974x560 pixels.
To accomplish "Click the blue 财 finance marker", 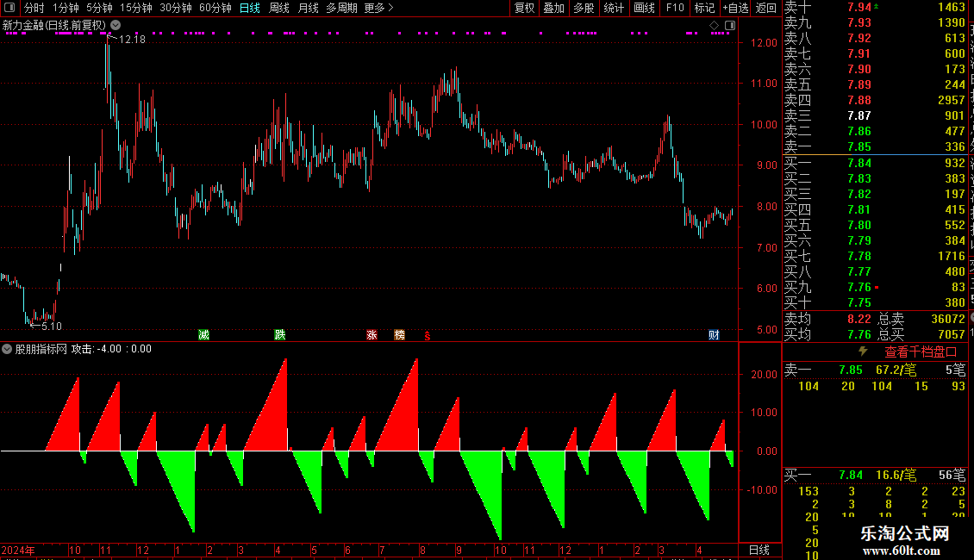I will click(x=714, y=334).
